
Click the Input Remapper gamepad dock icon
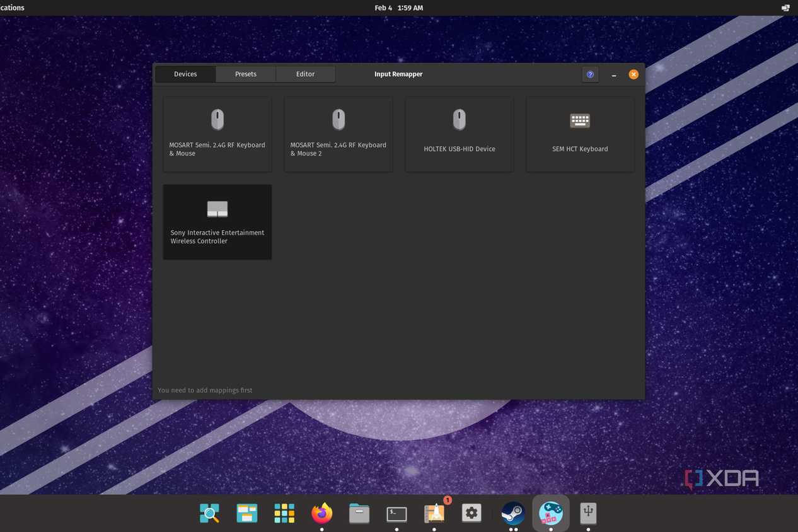pyautogui.click(x=551, y=513)
